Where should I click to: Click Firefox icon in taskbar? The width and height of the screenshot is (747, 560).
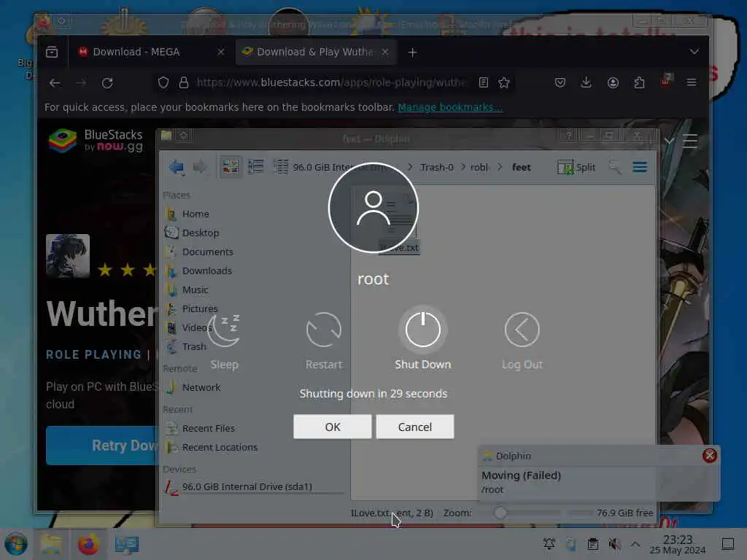point(88,544)
